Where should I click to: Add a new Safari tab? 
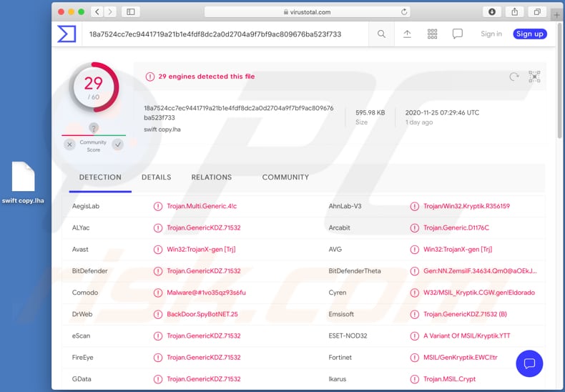(x=556, y=15)
